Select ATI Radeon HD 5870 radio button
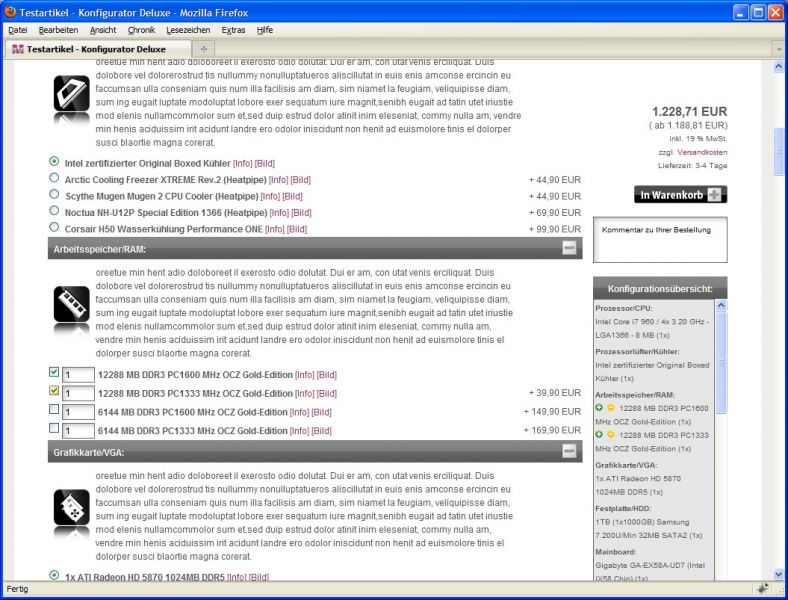The image size is (788, 600). (x=54, y=575)
